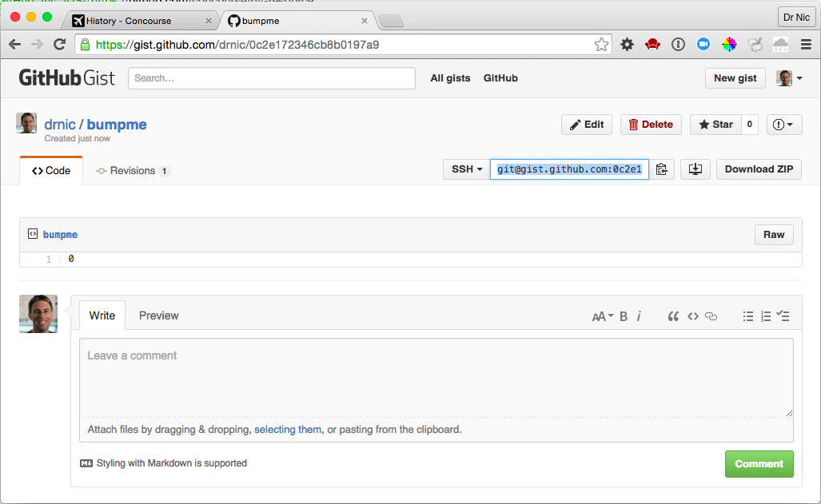Screen dimensions: 821x504
Task: Reload the gist page
Action: [60, 45]
